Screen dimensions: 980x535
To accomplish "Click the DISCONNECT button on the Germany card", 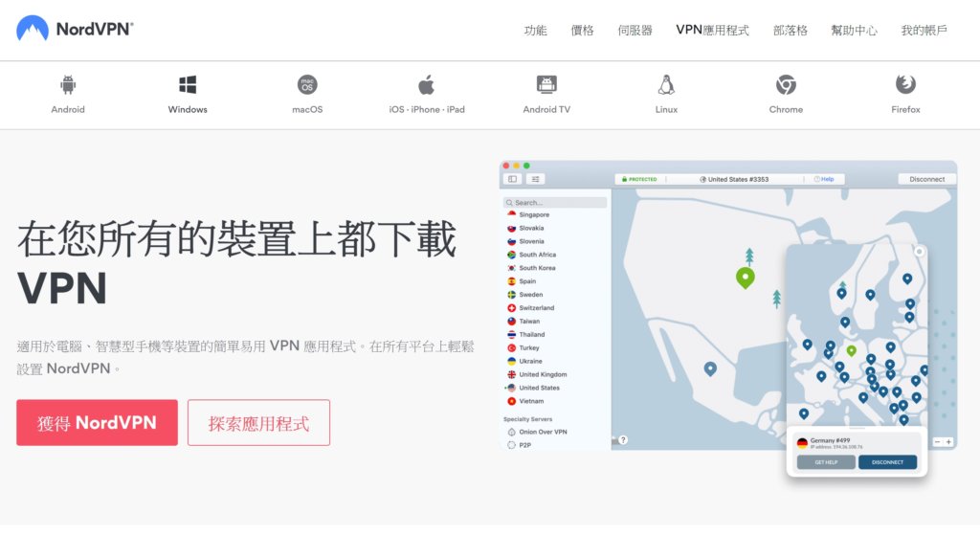I will pos(887,462).
